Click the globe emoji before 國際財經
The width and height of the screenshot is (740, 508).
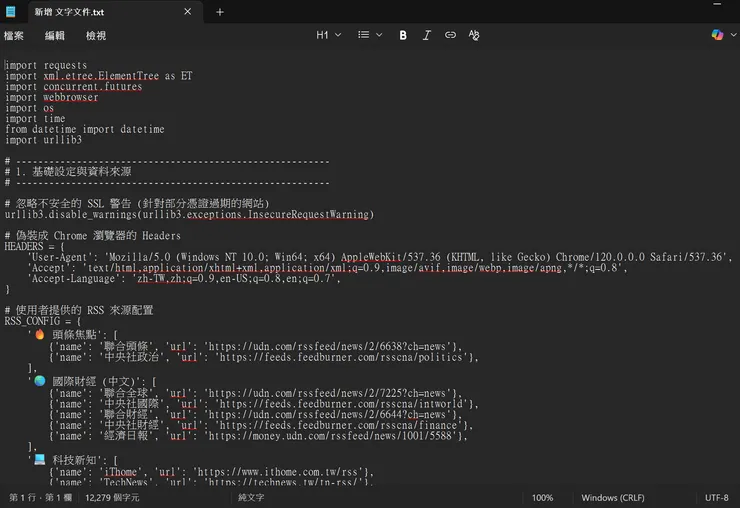[40, 381]
